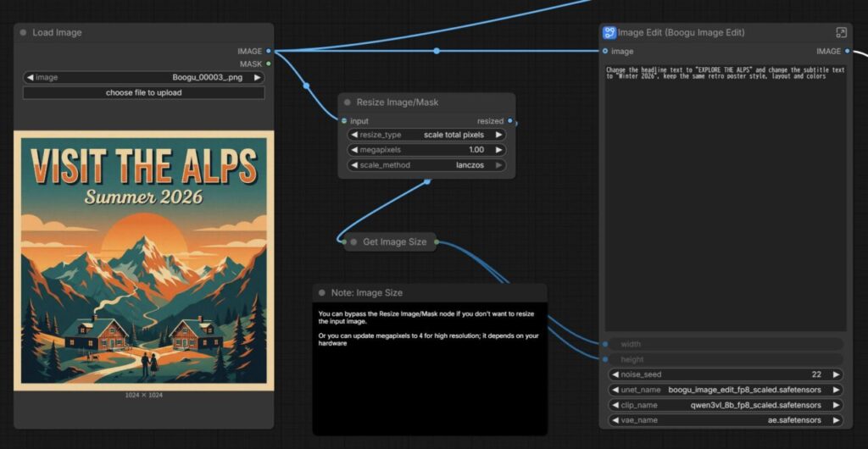Click the resized output port
The height and width of the screenshot is (449, 868).
(509, 121)
